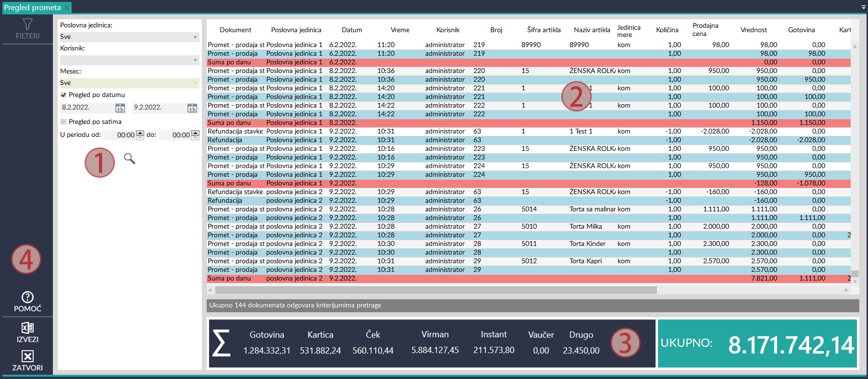The height and width of the screenshot is (379, 868).
Task: Select row 'Torta Kinder'
Action: pos(529,244)
